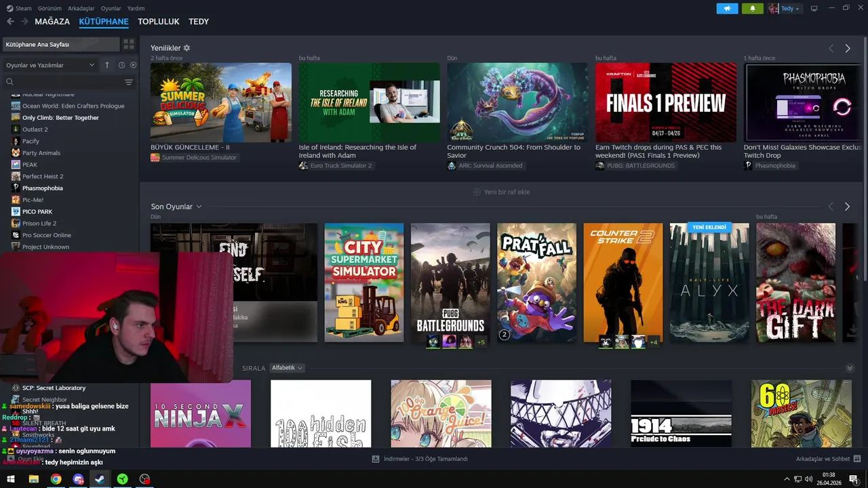Click the blue announcements megaphone button
Viewport: 868px width, 488px height.
[x=727, y=8]
